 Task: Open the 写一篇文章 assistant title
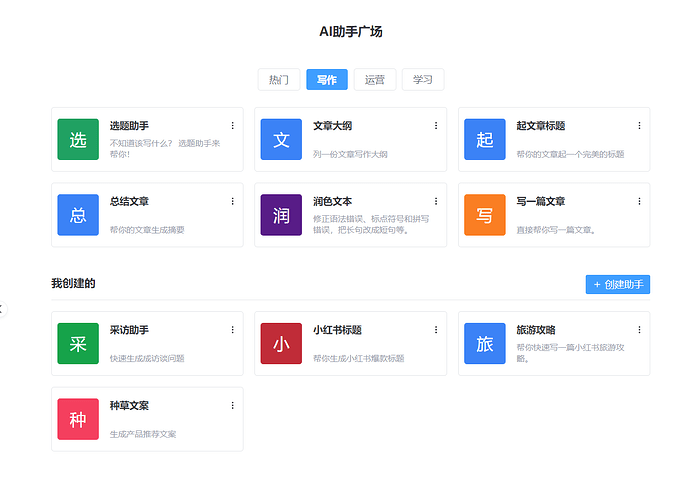[541, 201]
